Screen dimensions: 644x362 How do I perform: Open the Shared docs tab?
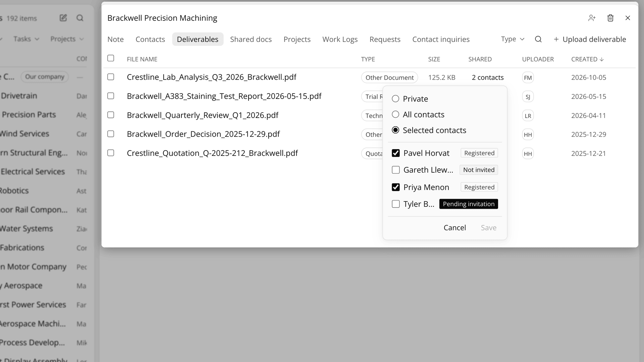coord(251,39)
